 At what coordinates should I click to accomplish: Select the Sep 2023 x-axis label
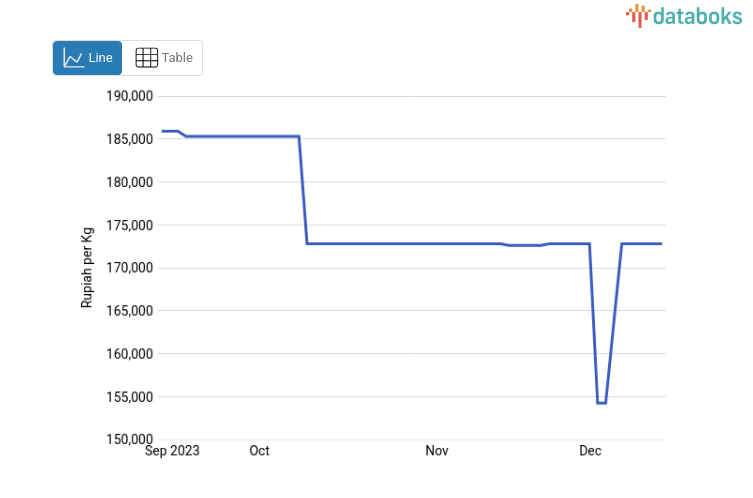pos(172,451)
